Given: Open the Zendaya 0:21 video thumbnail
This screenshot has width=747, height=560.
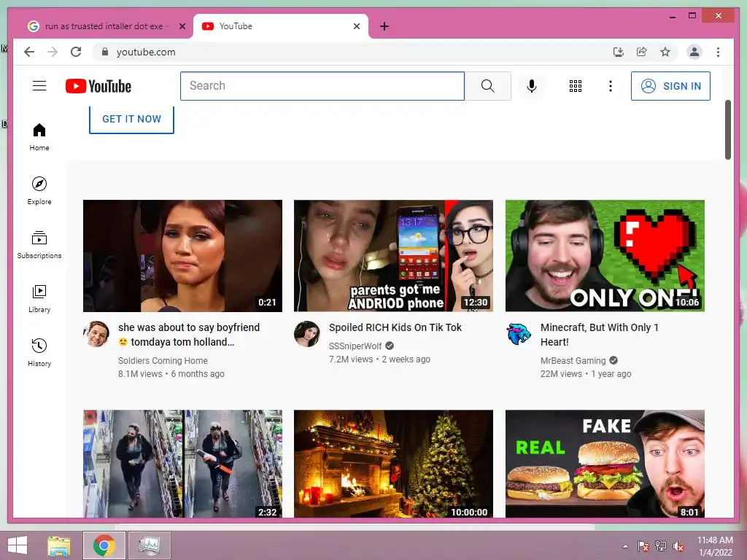Looking at the screenshot, I should 182,256.
